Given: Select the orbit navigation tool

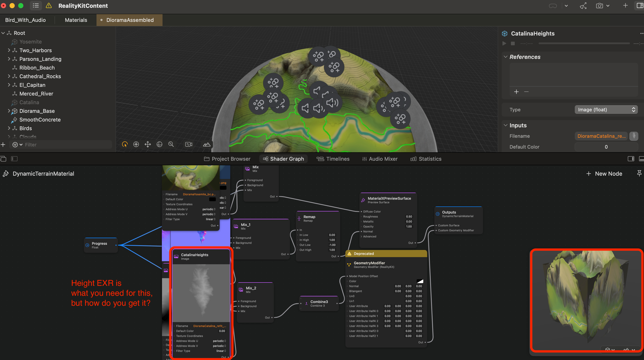Looking at the screenshot, I should click(x=159, y=144).
